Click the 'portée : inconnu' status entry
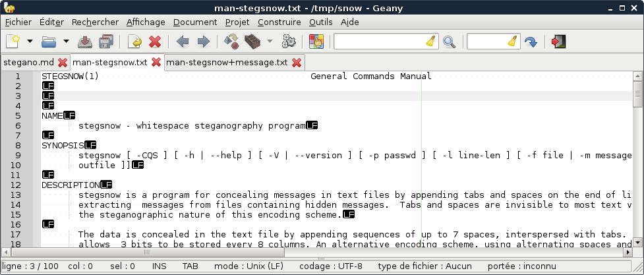The image size is (644, 275). 522,266
